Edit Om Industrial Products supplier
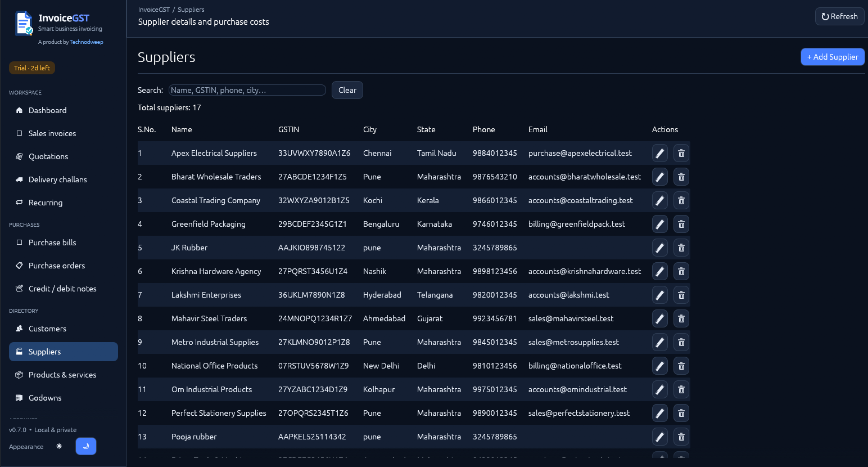Image resolution: width=868 pixels, height=467 pixels. [660, 389]
